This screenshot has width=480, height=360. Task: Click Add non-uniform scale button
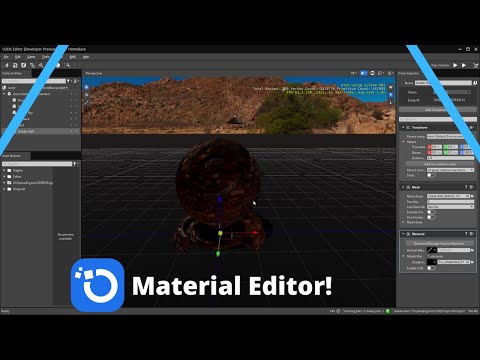coord(440,164)
